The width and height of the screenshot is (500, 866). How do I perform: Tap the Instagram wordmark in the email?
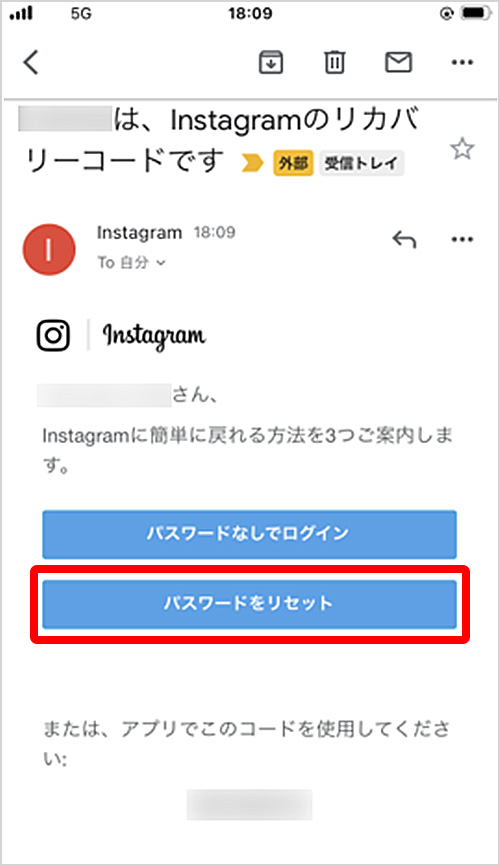click(154, 335)
